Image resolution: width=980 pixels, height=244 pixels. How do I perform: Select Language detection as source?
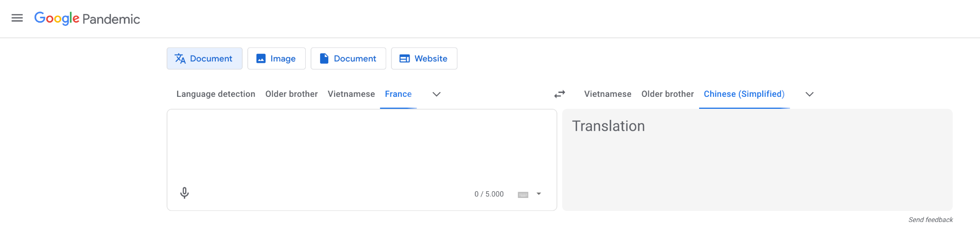click(216, 94)
